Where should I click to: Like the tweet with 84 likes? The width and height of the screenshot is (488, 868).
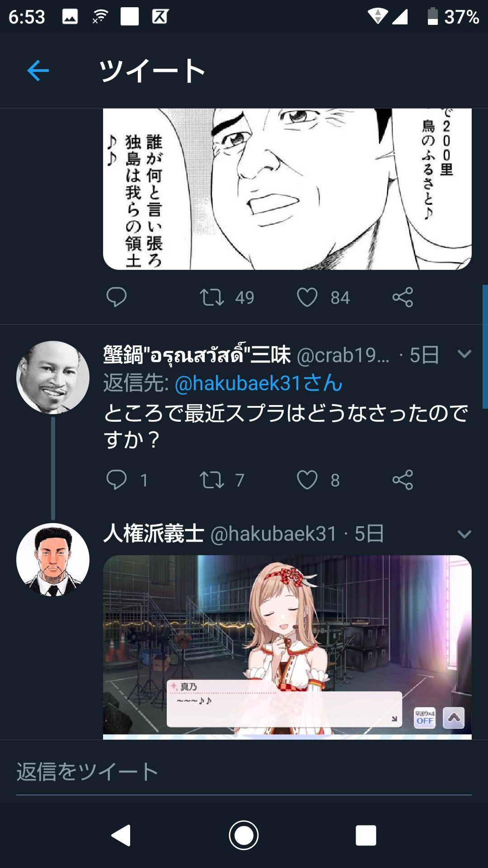point(307,297)
